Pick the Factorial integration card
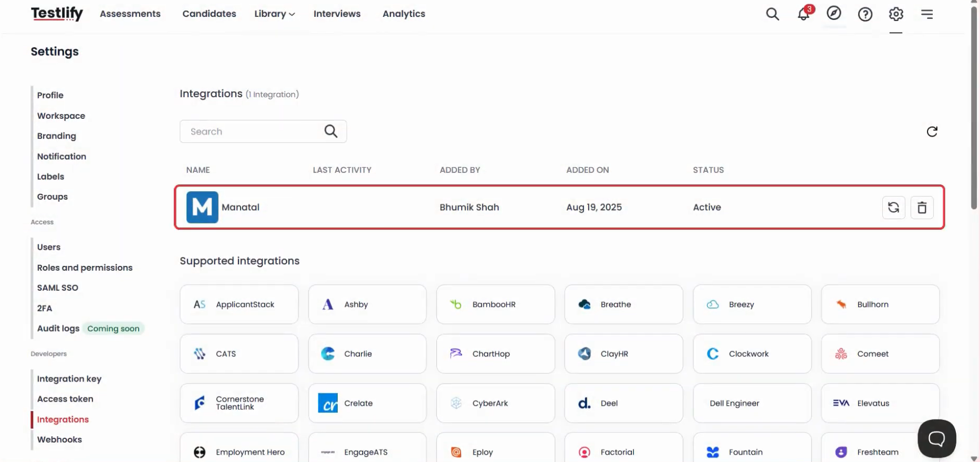 [623, 447]
